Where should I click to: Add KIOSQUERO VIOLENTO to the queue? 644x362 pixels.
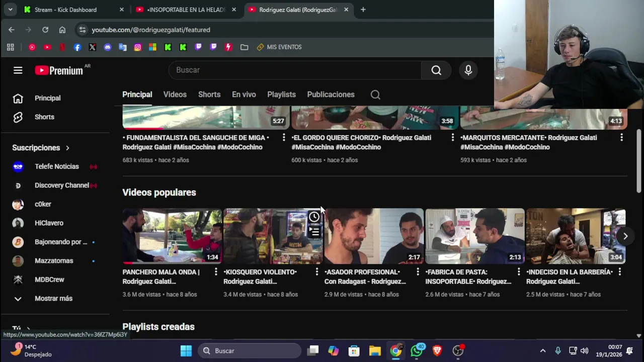314,232
